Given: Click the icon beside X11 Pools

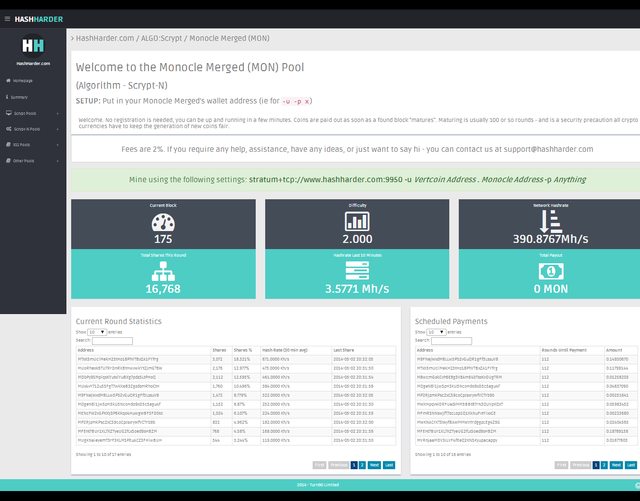Looking at the screenshot, I should coord(8,144).
